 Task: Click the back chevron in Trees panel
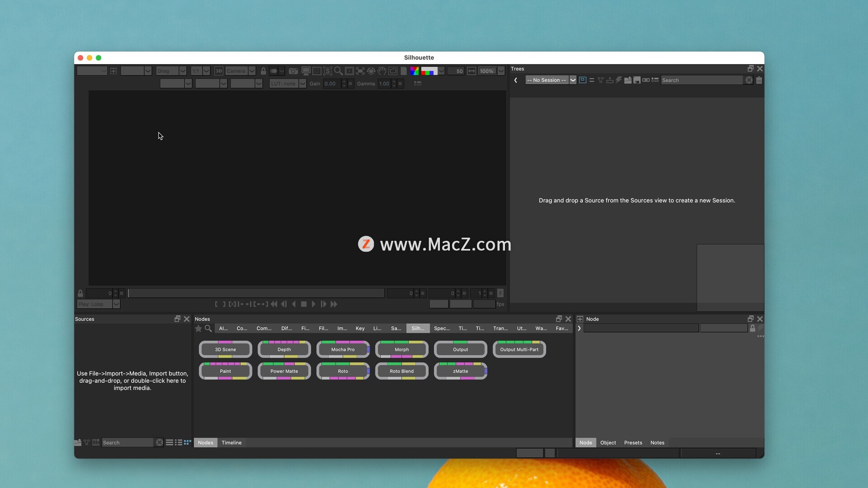(515, 80)
